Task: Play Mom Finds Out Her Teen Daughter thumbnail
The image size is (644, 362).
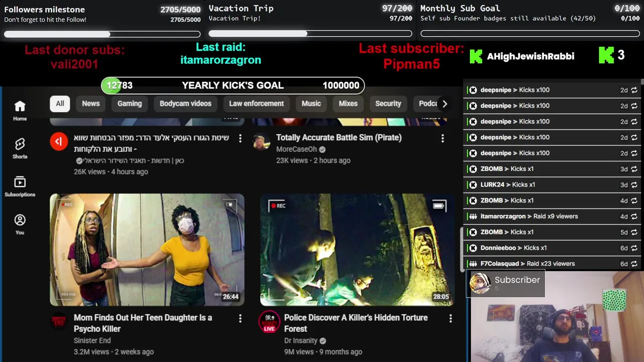Action: point(147,250)
